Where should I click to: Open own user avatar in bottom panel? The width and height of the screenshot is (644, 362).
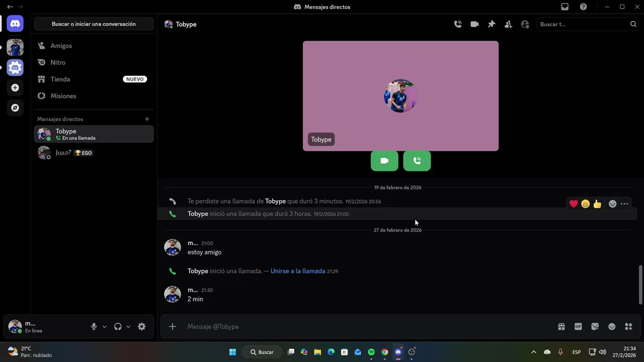tap(15, 326)
